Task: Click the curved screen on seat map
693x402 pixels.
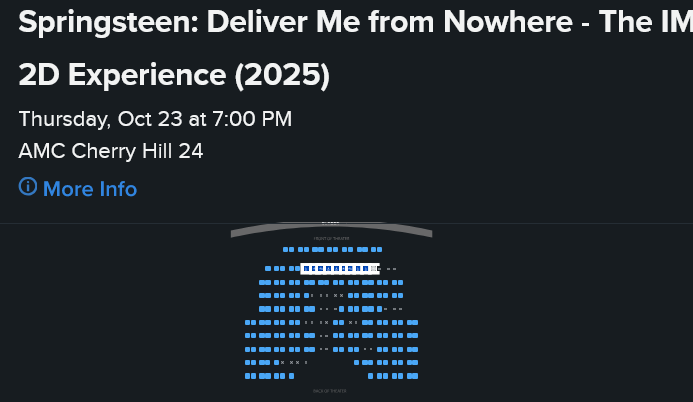Action: click(x=331, y=229)
